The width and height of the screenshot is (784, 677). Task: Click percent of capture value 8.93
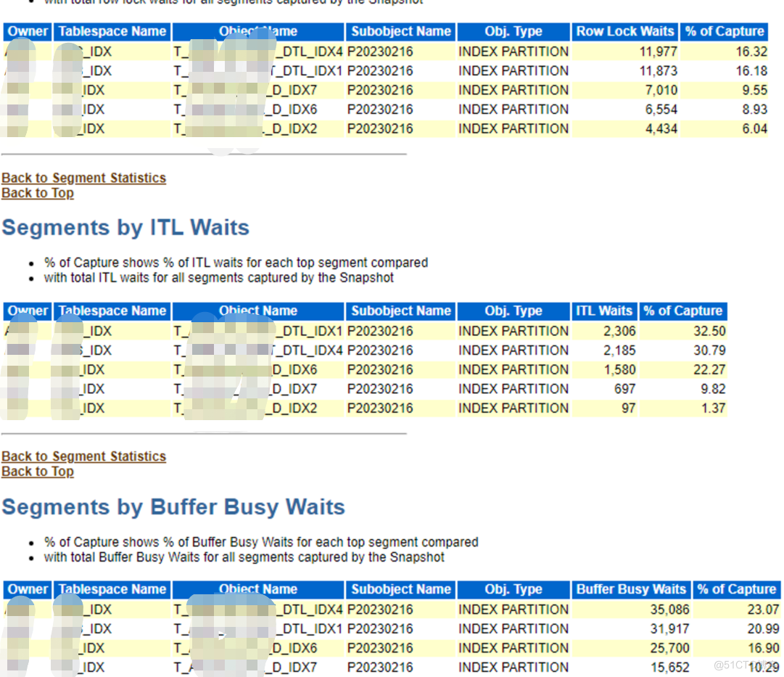point(754,110)
